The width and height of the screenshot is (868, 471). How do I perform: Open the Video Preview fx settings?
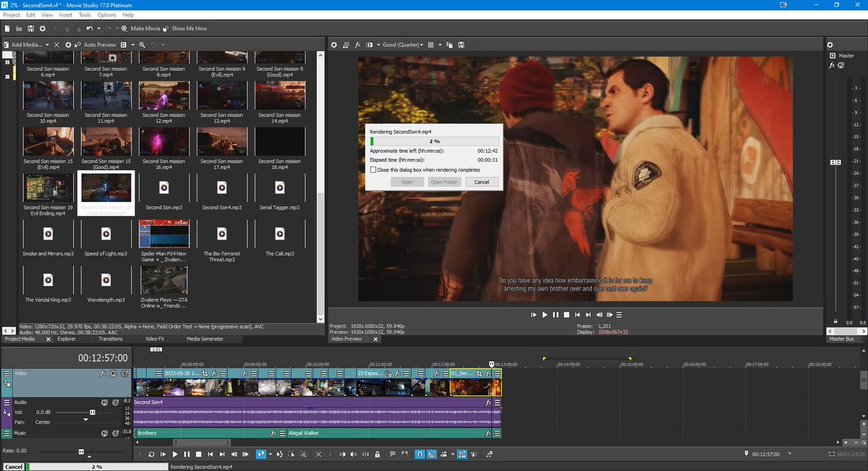(358, 45)
